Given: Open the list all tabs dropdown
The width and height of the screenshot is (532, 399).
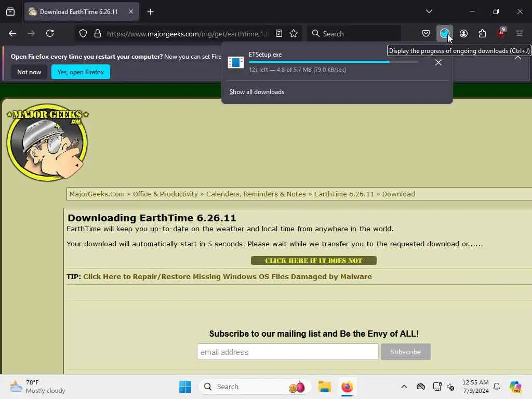Looking at the screenshot, I should [x=429, y=11].
